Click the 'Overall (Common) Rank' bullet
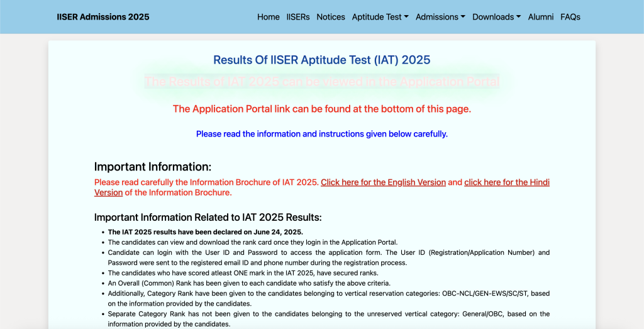The width and height of the screenshot is (644, 329). pos(249,284)
